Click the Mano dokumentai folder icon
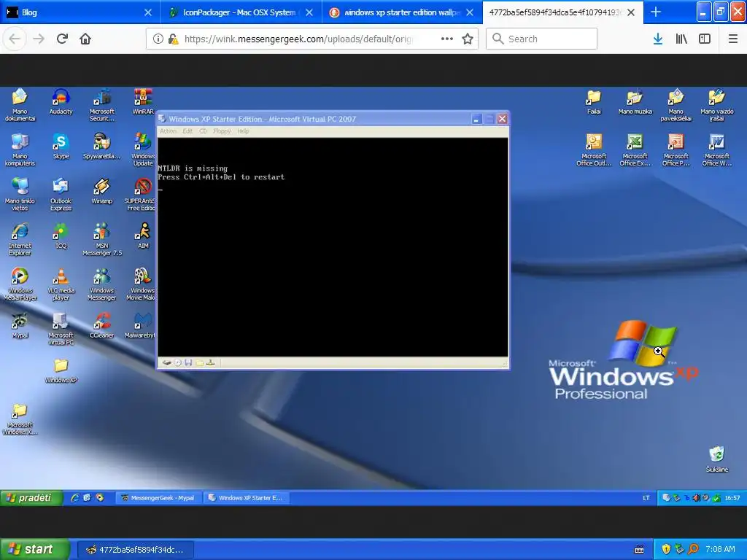The width and height of the screenshot is (747, 560). pyautogui.click(x=20, y=105)
